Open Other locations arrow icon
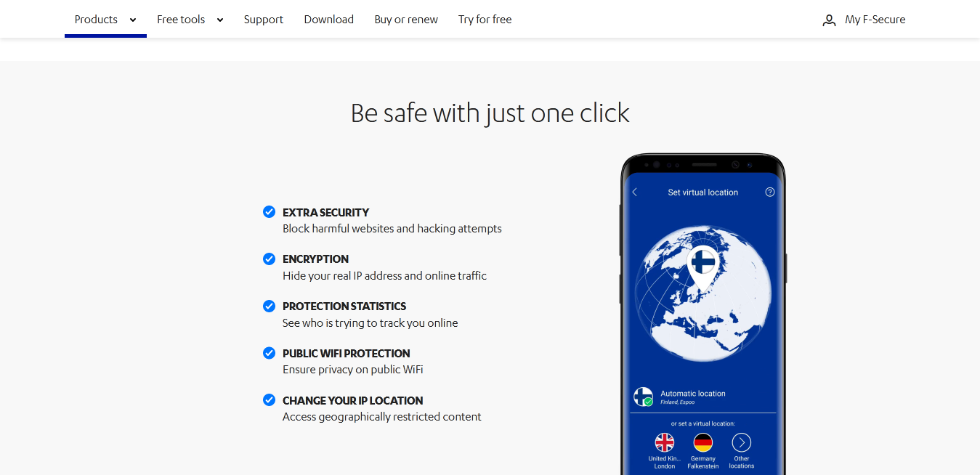The width and height of the screenshot is (980, 475). (741, 442)
